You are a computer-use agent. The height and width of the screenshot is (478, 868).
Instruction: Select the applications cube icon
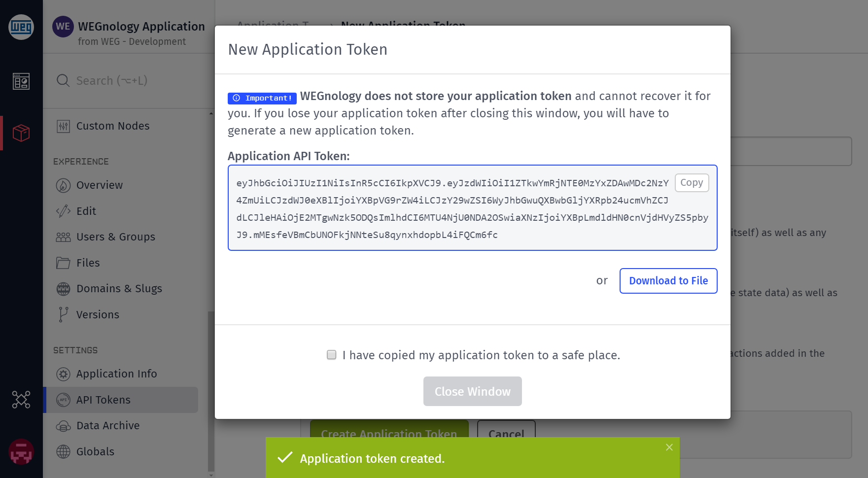click(21, 133)
